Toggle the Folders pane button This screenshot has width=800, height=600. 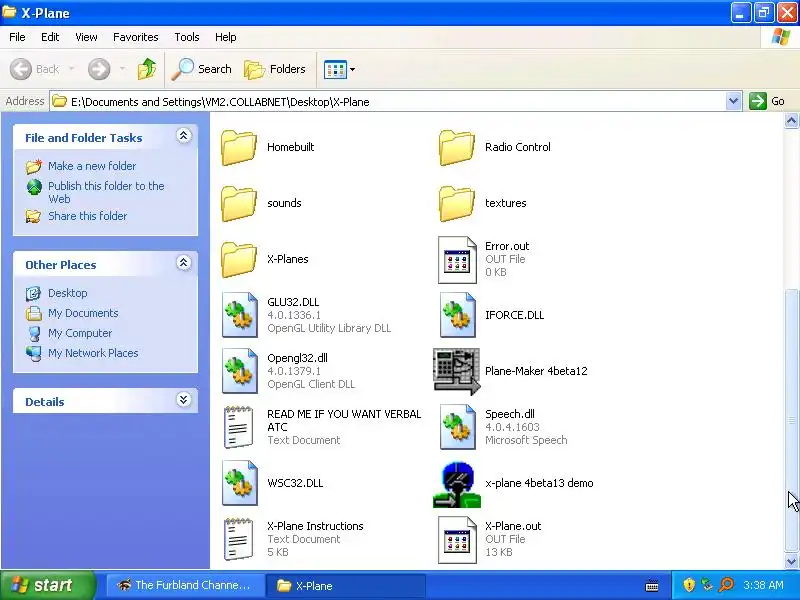click(x=274, y=69)
